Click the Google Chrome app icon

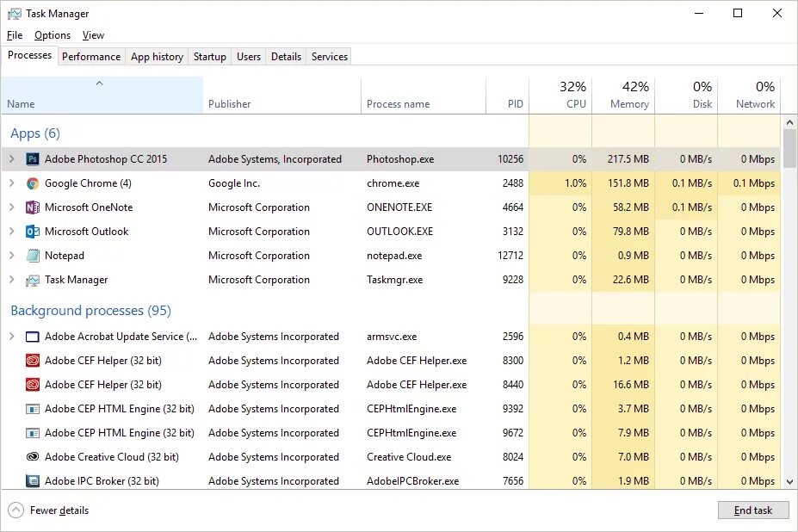click(x=33, y=183)
